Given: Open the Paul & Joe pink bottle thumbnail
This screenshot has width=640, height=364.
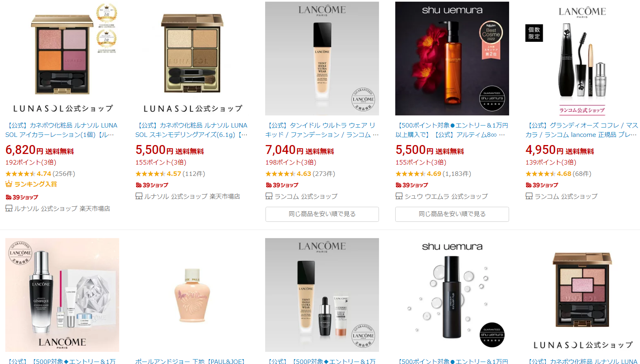Looking at the screenshot, I should pos(192,295).
